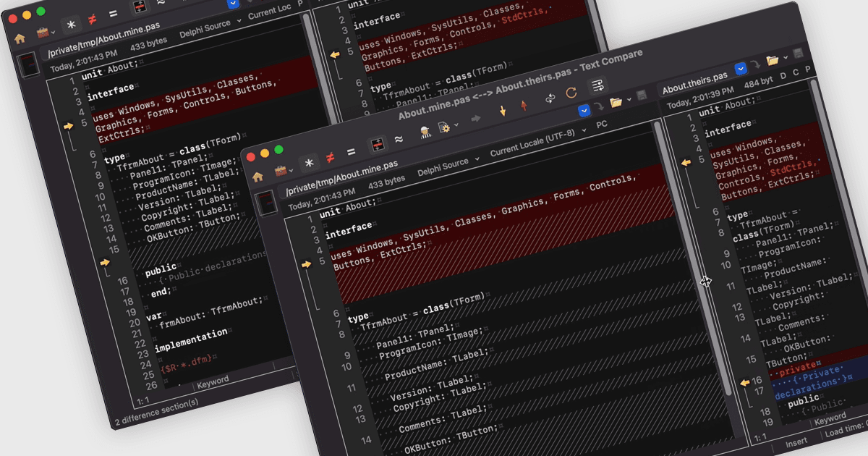The width and height of the screenshot is (868, 456).
Task: Jump to previous difference (red up arrow)
Action: (524, 106)
